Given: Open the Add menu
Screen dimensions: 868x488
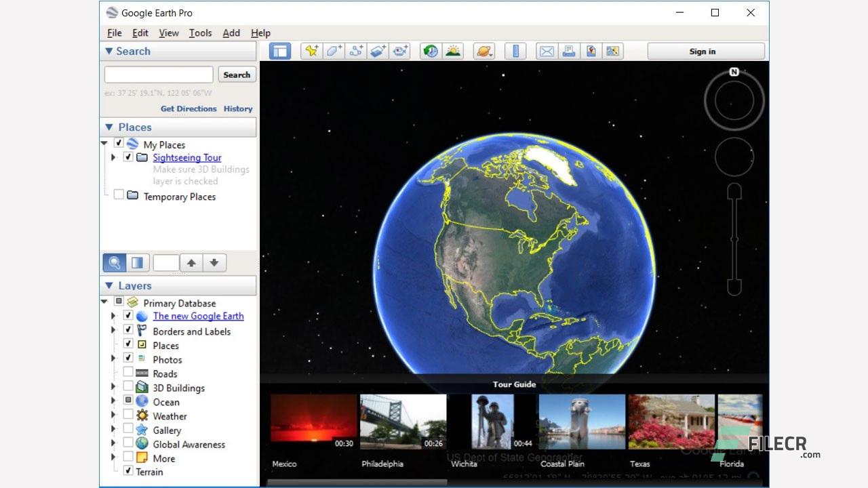Looking at the screenshot, I should pos(231,33).
